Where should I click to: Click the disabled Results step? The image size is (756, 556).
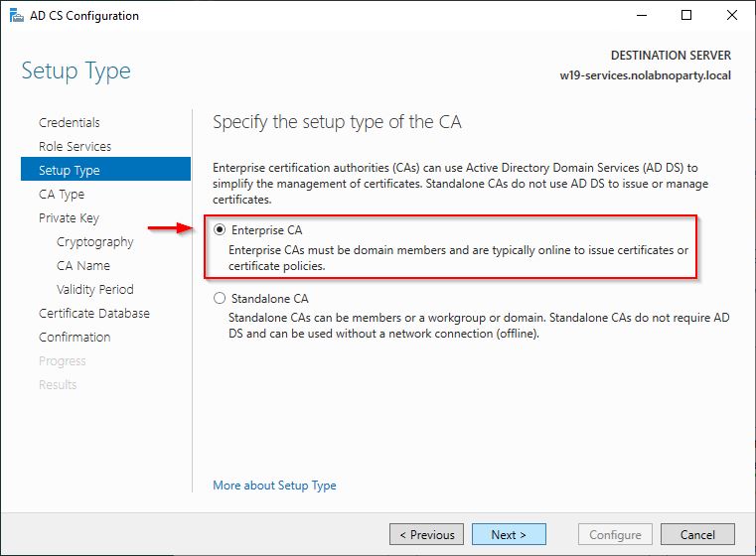pos(58,385)
